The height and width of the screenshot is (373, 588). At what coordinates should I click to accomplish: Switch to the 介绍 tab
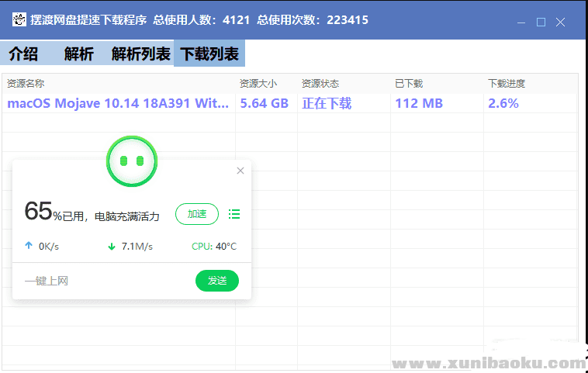tap(23, 54)
